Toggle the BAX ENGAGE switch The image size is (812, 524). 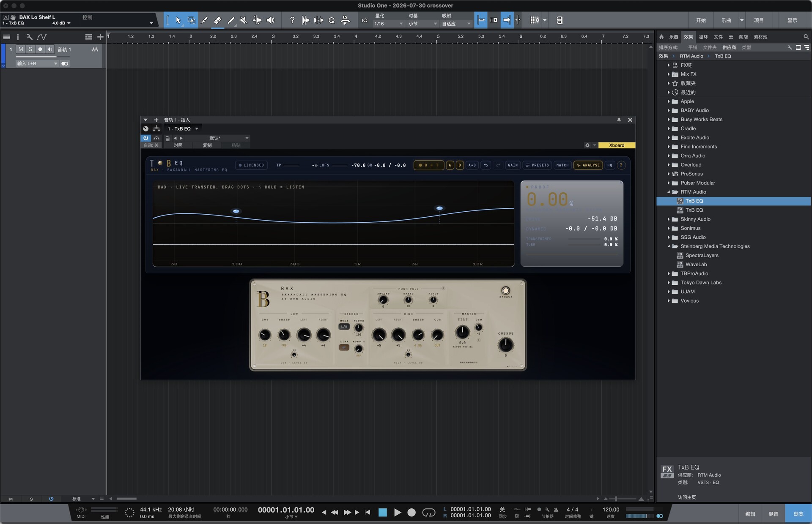tap(505, 291)
